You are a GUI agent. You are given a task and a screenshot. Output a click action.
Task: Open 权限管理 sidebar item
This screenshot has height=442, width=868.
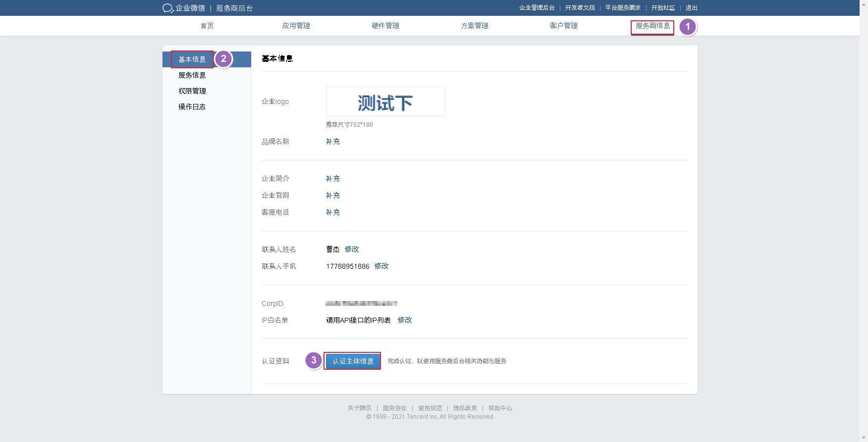[192, 91]
